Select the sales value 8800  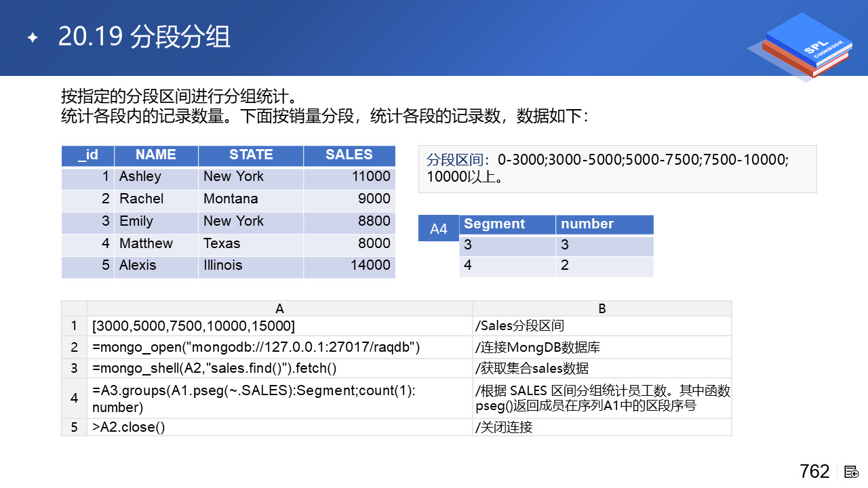349,222
